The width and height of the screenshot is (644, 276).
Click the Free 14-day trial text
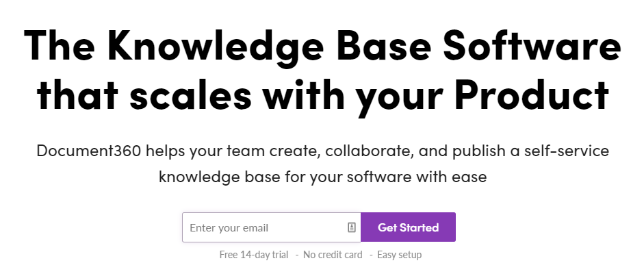coord(254,255)
